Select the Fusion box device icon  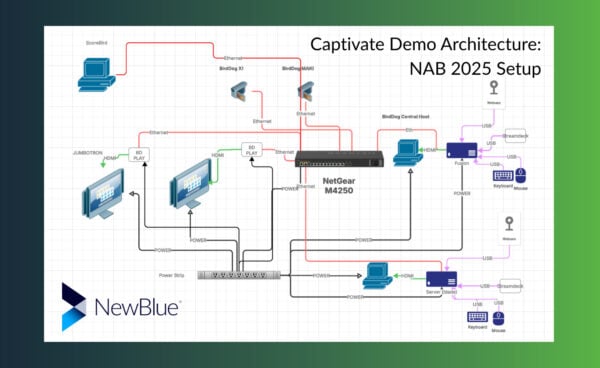click(x=462, y=150)
